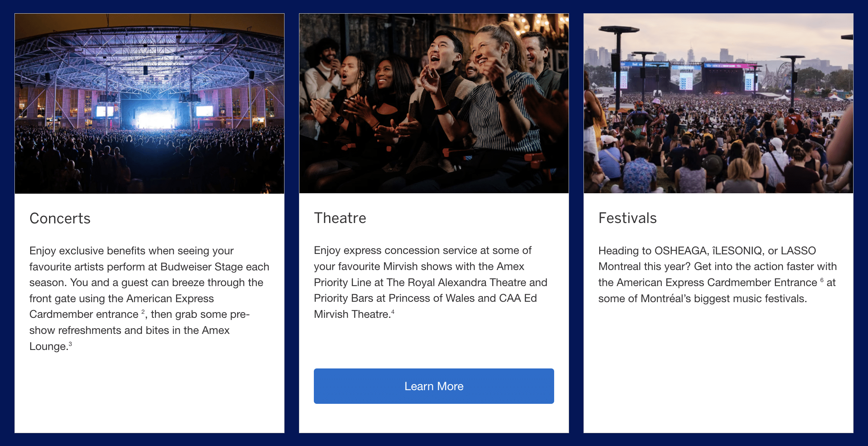Click the Concerts card heading
Screen dimensions: 868x446
(x=60, y=219)
